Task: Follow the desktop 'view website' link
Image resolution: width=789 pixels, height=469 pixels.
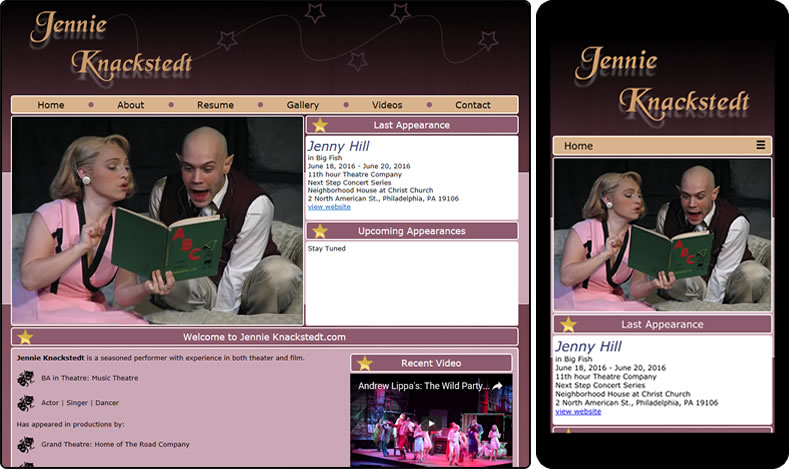Action: 329,207
